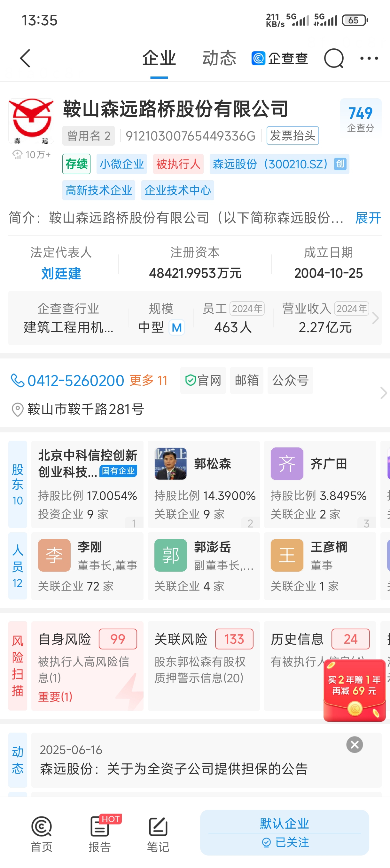This screenshot has width=390, height=868.
Task: Open 人员 12 section label
Action: click(18, 566)
